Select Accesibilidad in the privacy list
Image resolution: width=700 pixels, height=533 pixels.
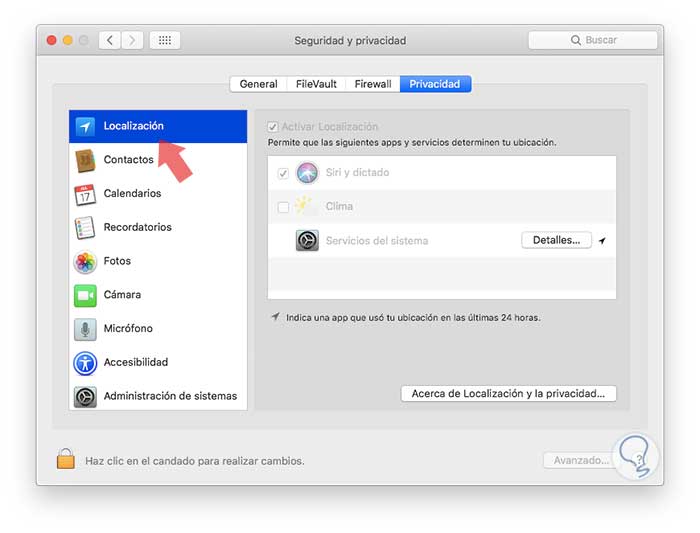pyautogui.click(x=158, y=362)
